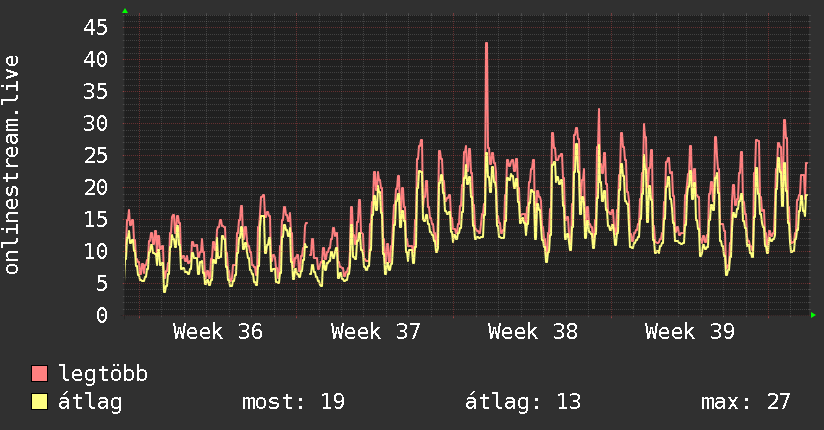This screenshot has width=824, height=430.
Task: Click the Week 39 axis label
Action: point(689,332)
